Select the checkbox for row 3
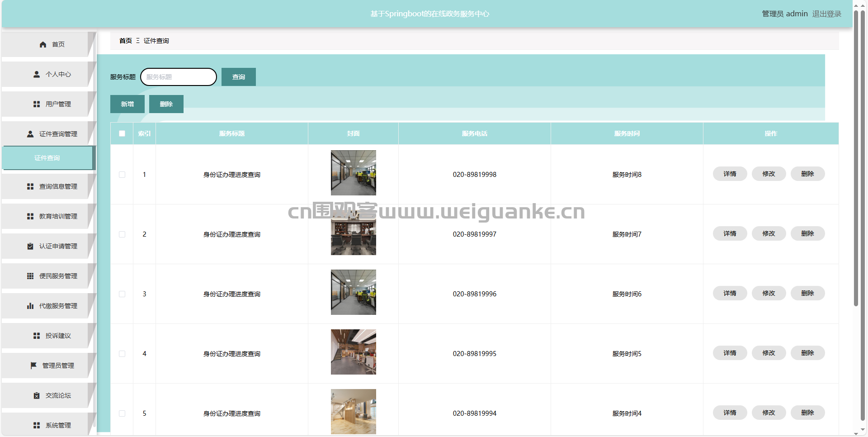868x437 pixels. (x=122, y=294)
